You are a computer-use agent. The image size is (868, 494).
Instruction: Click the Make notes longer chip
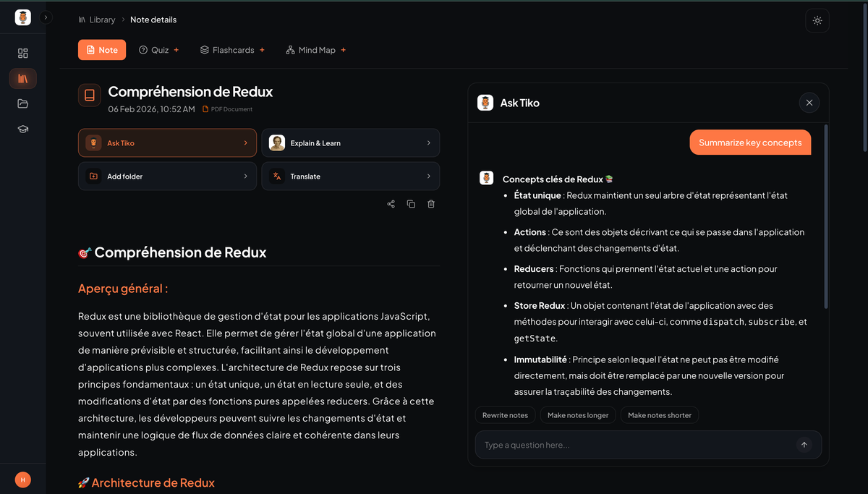pos(578,415)
